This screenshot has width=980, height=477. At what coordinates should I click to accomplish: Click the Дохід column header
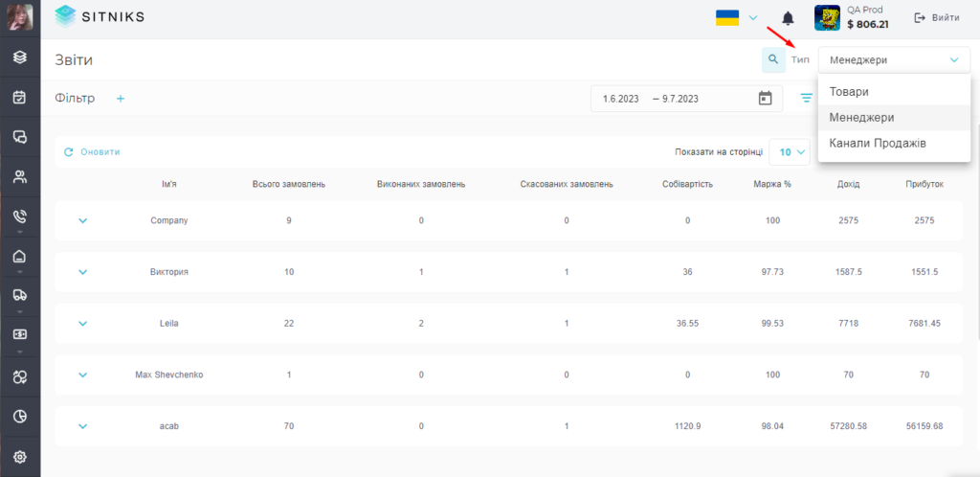click(848, 185)
